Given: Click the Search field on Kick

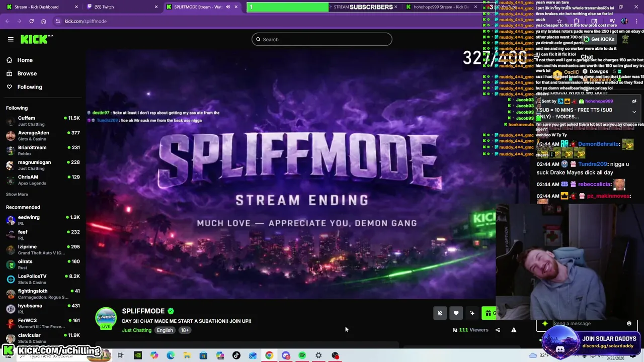Looking at the screenshot, I should tap(321, 39).
